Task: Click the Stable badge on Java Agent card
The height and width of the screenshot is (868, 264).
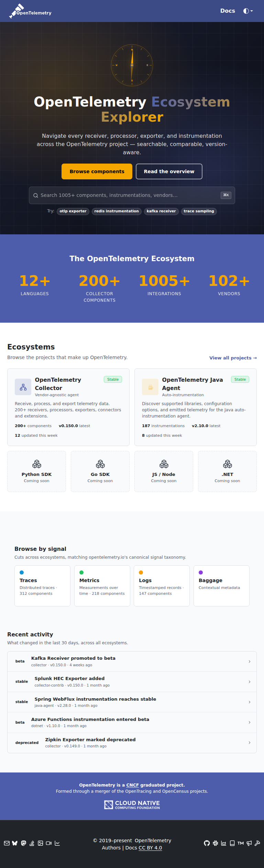Action: pyautogui.click(x=240, y=379)
